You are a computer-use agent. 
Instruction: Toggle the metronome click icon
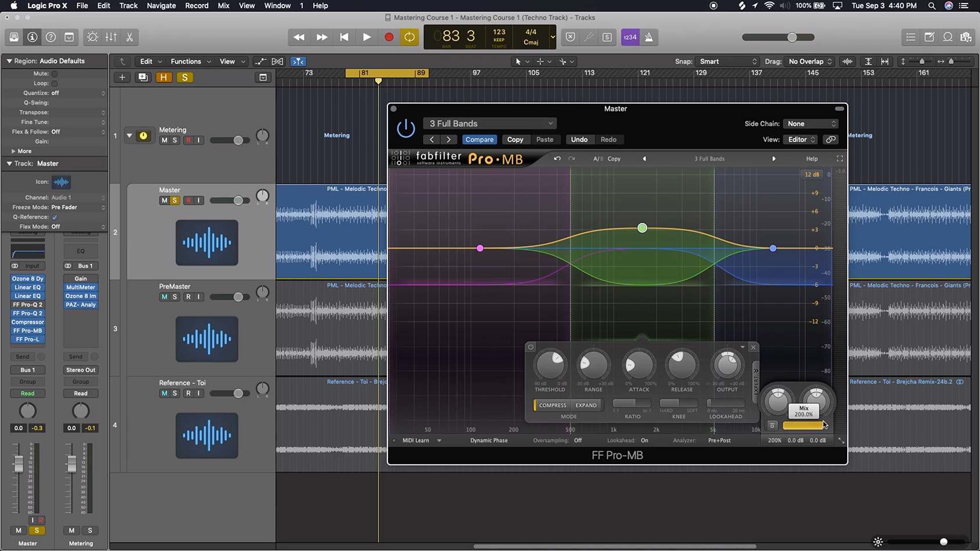[648, 37]
